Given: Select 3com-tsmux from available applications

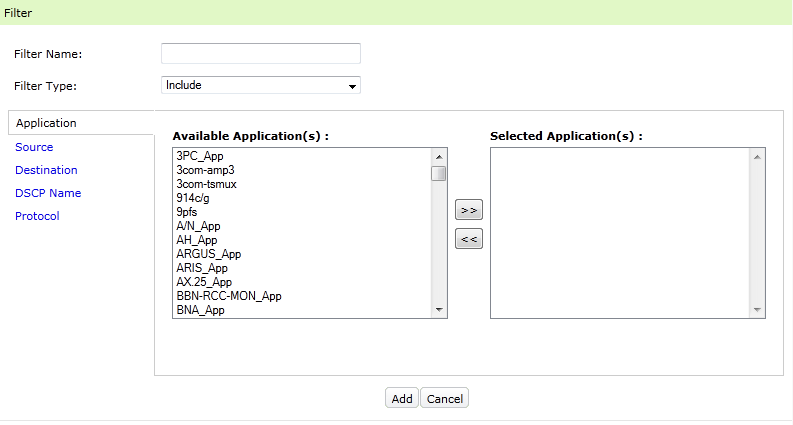Looking at the screenshot, I should pos(206,184).
